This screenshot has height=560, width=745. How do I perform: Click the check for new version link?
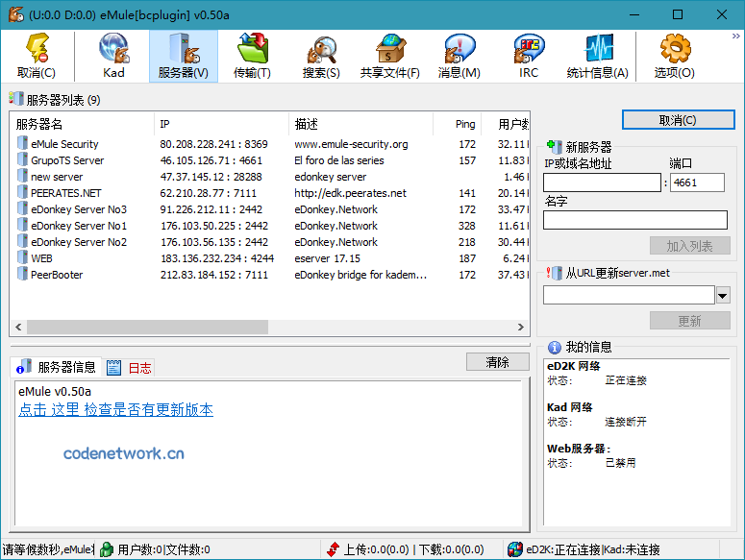[115, 410]
